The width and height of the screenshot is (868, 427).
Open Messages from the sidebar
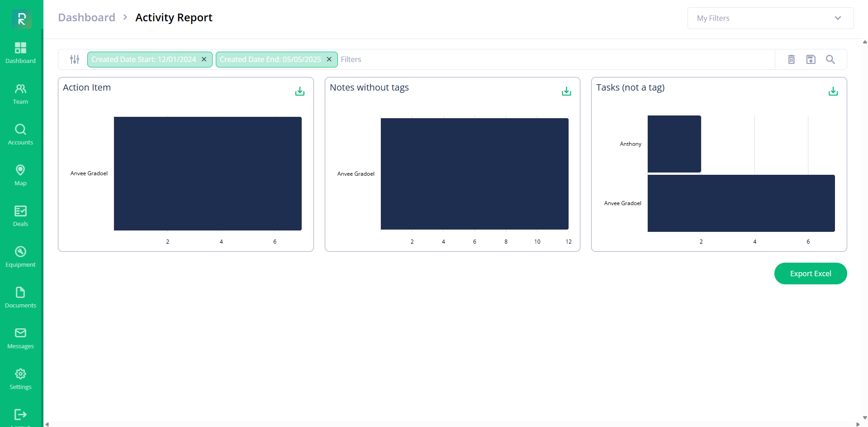[20, 338]
